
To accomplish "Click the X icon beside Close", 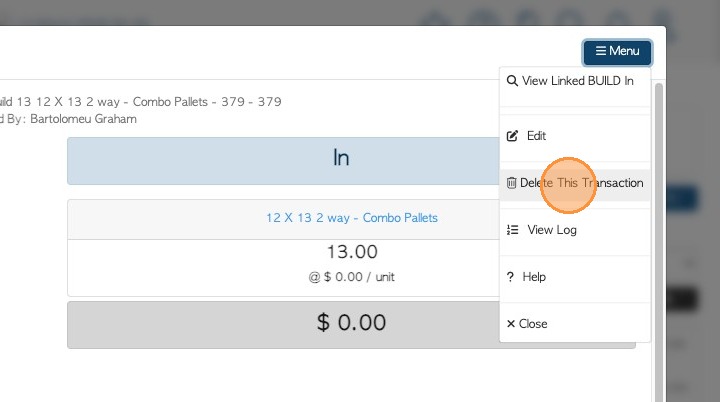I will point(511,324).
